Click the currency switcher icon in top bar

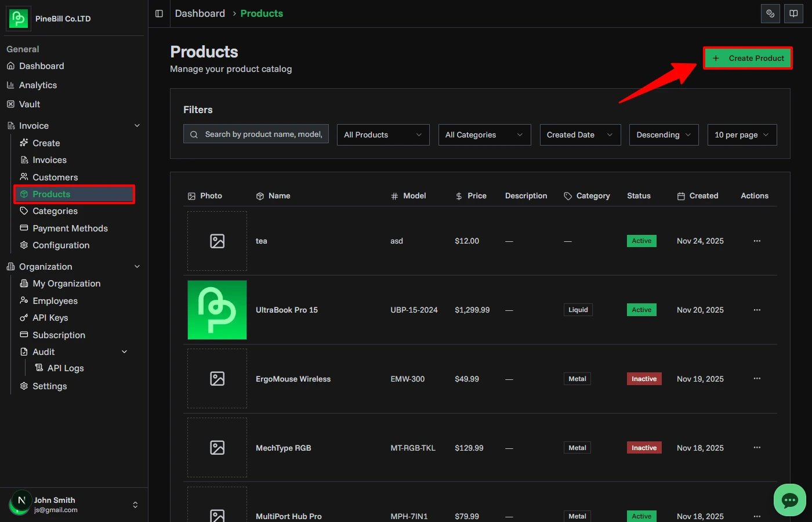770,13
